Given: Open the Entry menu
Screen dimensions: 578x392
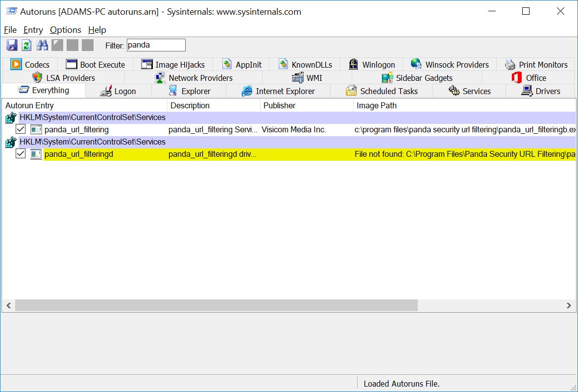Looking at the screenshot, I should (x=33, y=30).
